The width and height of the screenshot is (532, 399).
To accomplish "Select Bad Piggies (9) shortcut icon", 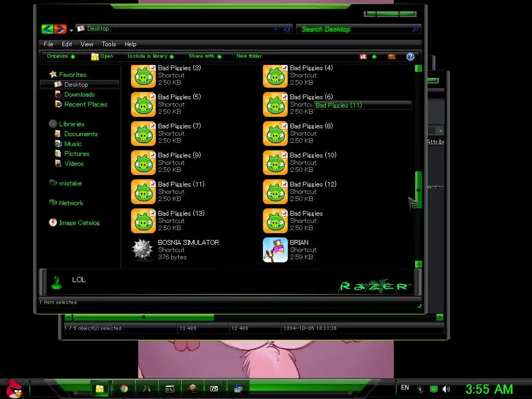I will point(143,163).
